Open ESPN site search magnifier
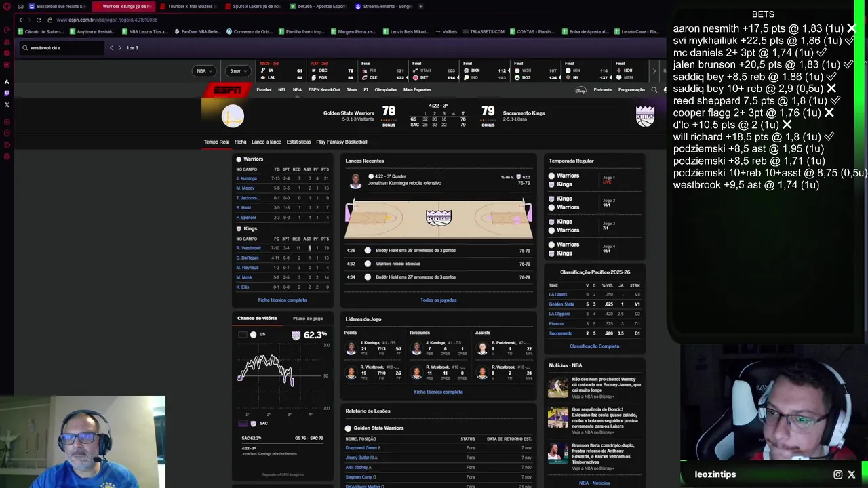Image resolution: width=868 pixels, height=488 pixels. (654, 90)
